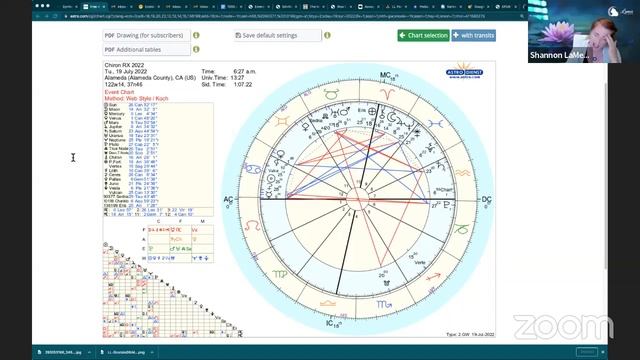Click the Astrodienst logo in chart
Image resolution: width=640 pixels, height=360 pixels.
[464, 71]
